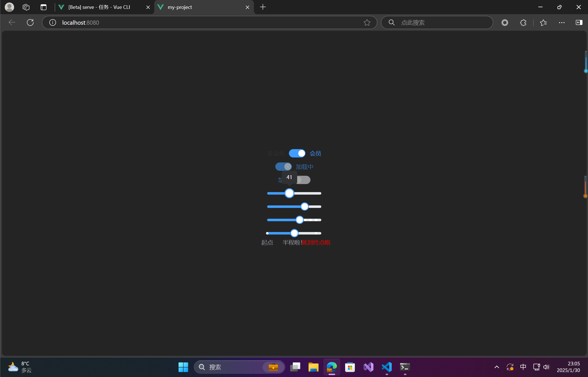This screenshot has height=377, width=588.
Task: Click the 点此搜索 search box
Action: point(441,22)
